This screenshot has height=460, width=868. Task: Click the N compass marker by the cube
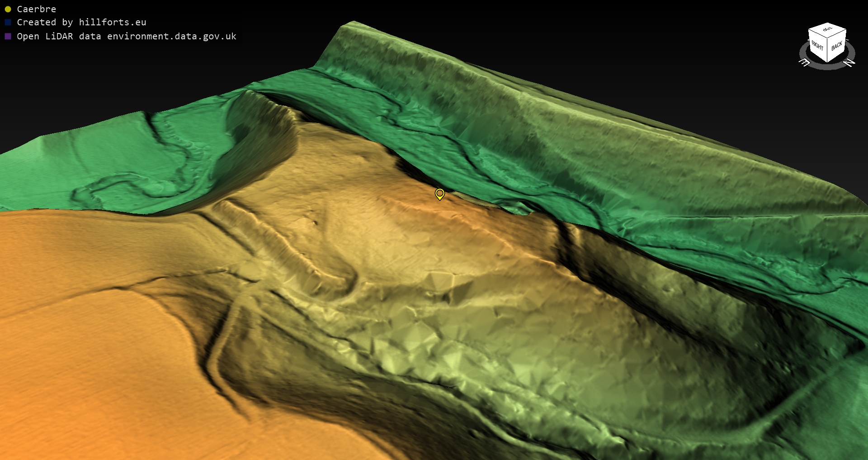click(x=849, y=63)
